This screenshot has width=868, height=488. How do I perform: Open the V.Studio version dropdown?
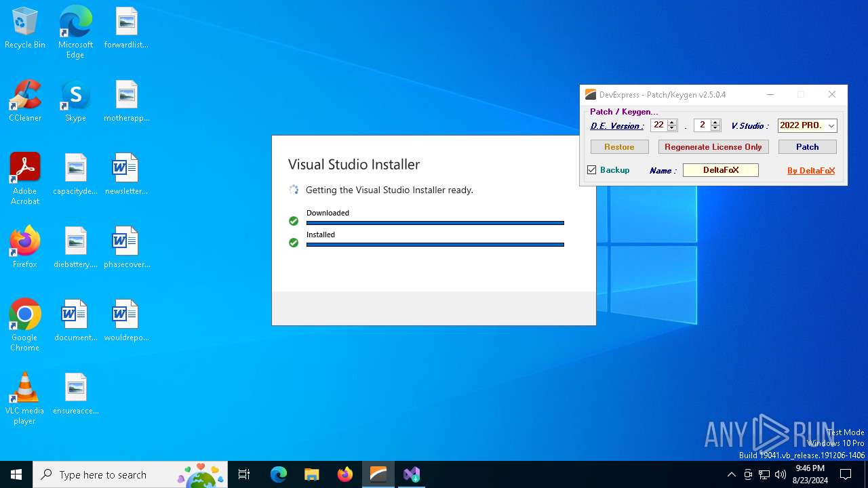831,125
